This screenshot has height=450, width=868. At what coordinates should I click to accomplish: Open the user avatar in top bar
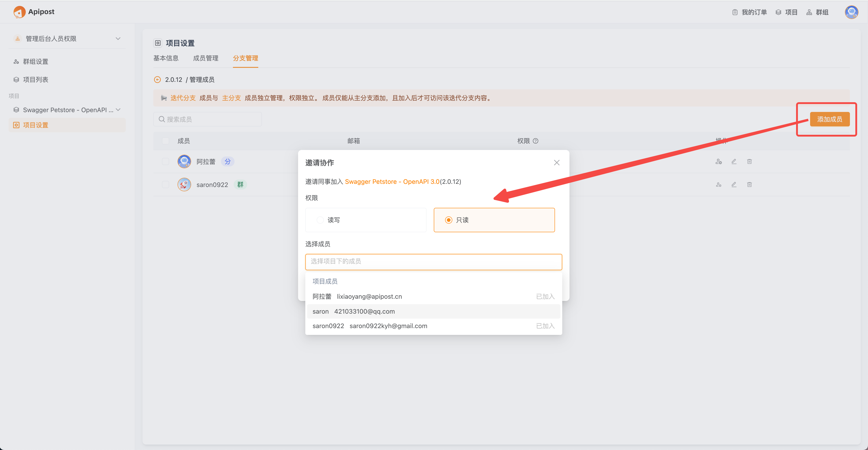851,12
